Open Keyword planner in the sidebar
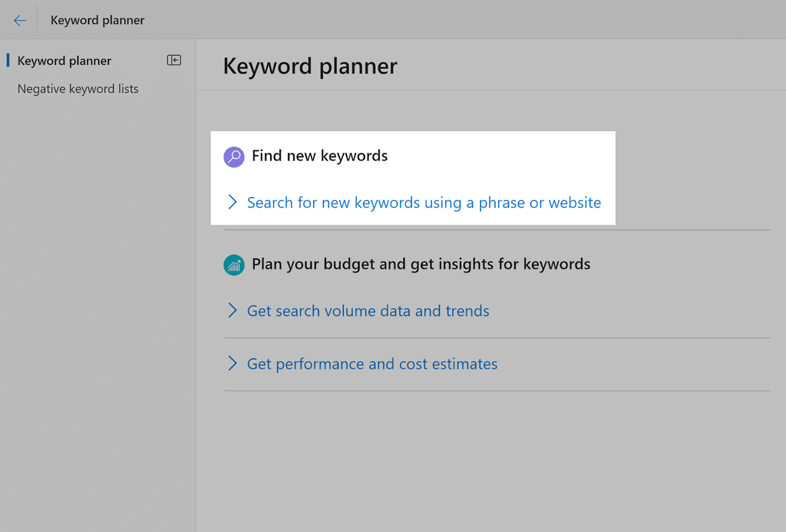This screenshot has width=786, height=532. [64, 61]
